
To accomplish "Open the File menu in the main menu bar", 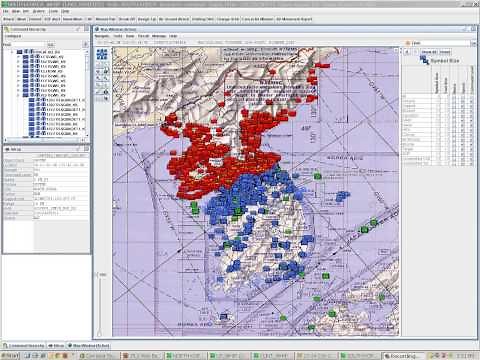I will pyautogui.click(x=6, y=11).
